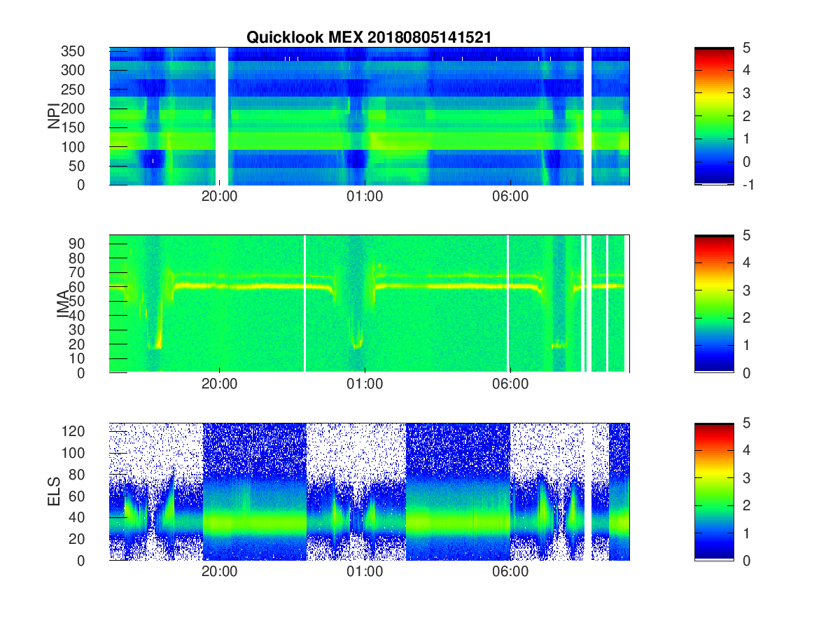This screenshot has width=840, height=630.
Task: Click the 20:00 tick label under the ELS panel
Action: (220, 573)
